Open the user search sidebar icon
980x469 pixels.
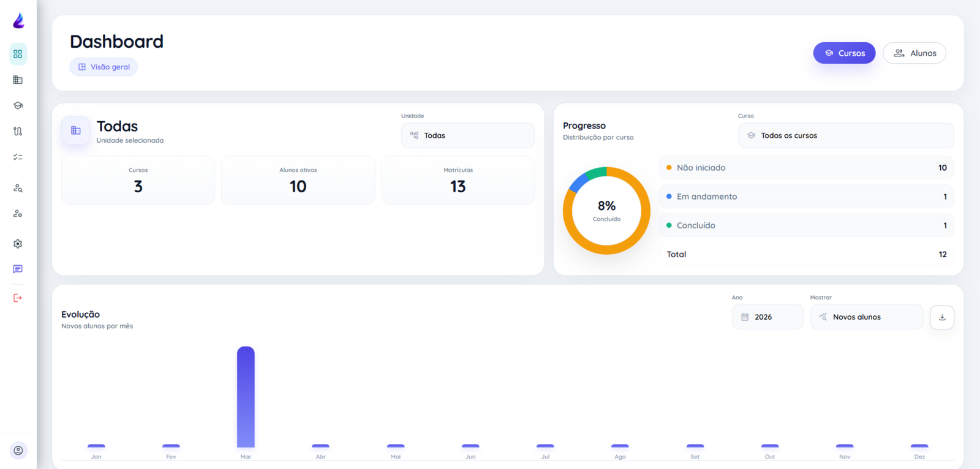pos(18,188)
